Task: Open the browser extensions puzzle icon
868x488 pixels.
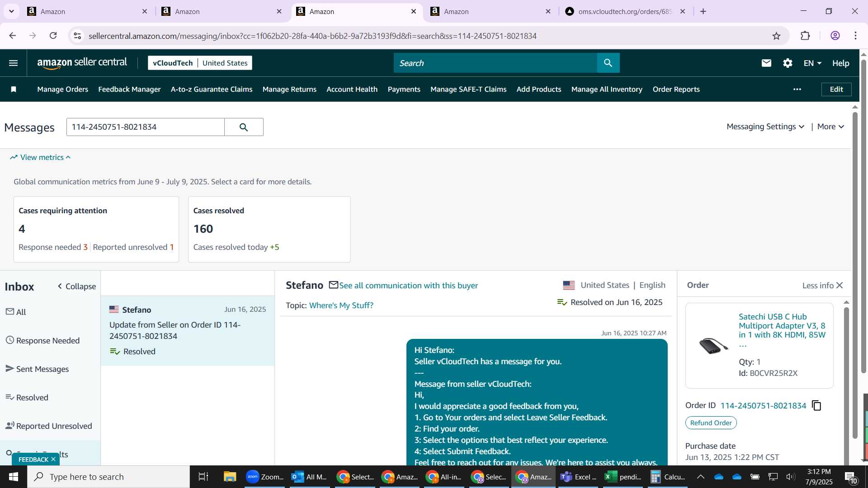Action: [x=805, y=36]
